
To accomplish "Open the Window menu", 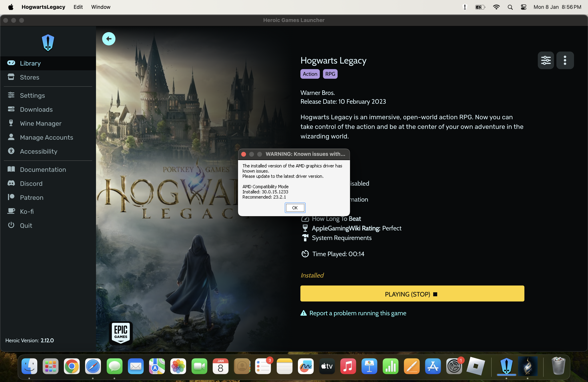I will [101, 7].
